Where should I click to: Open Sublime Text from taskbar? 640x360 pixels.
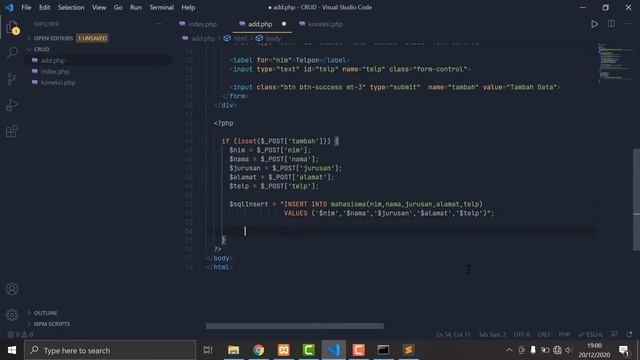(408, 350)
